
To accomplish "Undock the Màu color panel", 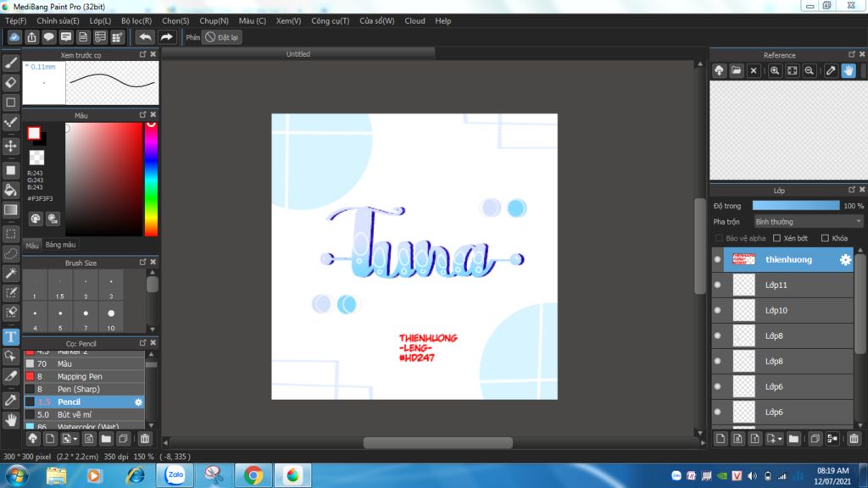I will tap(142, 114).
